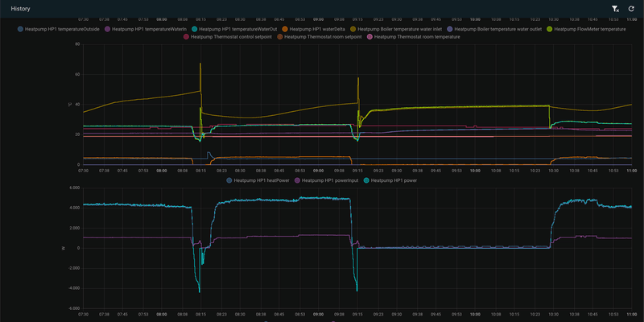Click the History page title
Viewport: 644px width, 322px height.
pos(21,8)
